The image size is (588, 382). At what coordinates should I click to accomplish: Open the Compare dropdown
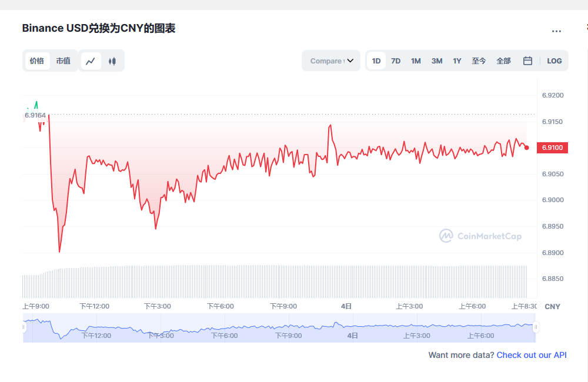(331, 61)
